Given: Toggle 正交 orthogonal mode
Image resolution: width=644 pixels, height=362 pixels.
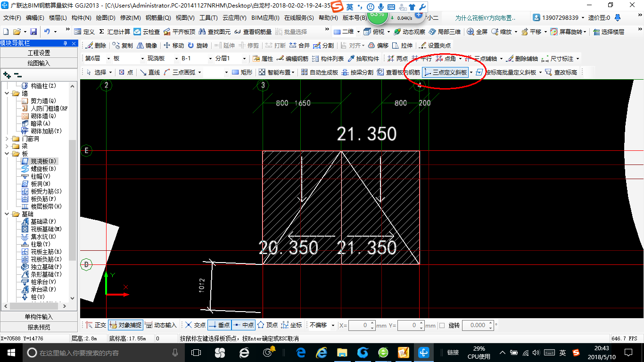Looking at the screenshot, I should [x=95, y=325].
